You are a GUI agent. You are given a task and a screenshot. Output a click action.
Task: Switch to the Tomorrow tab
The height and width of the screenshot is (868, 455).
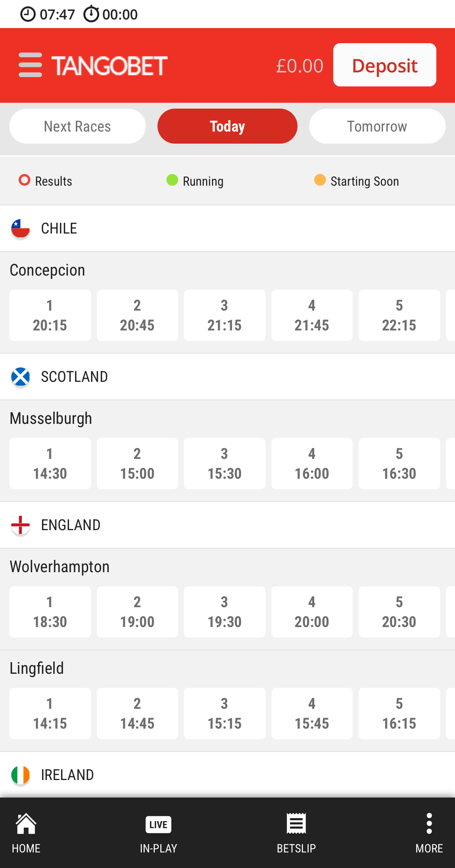click(x=377, y=127)
